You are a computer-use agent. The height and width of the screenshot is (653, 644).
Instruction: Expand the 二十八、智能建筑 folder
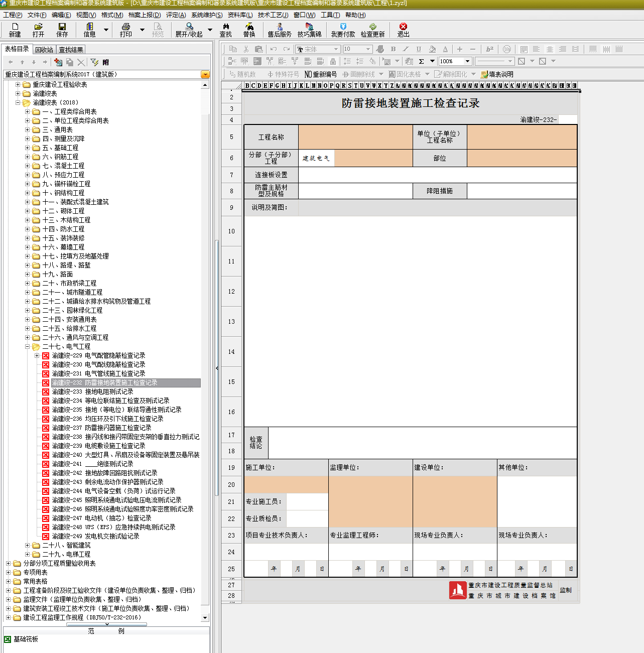tap(28, 546)
